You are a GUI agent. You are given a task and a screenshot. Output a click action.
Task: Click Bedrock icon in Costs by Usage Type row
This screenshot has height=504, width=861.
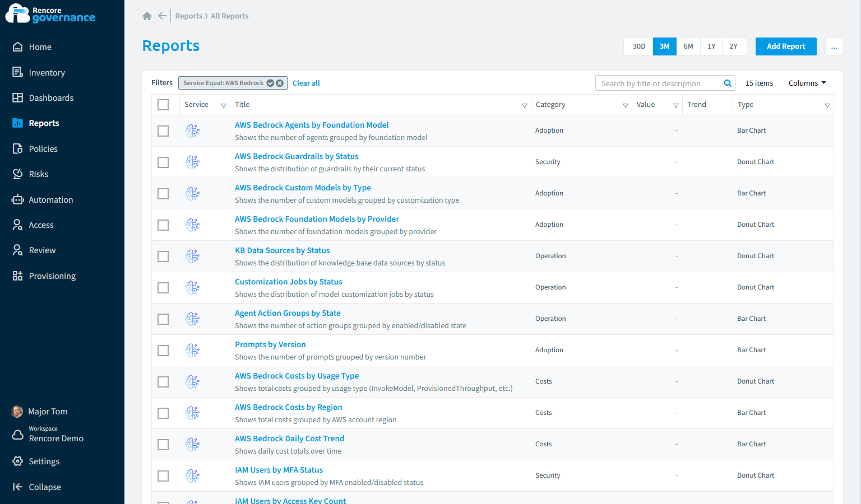[193, 382]
